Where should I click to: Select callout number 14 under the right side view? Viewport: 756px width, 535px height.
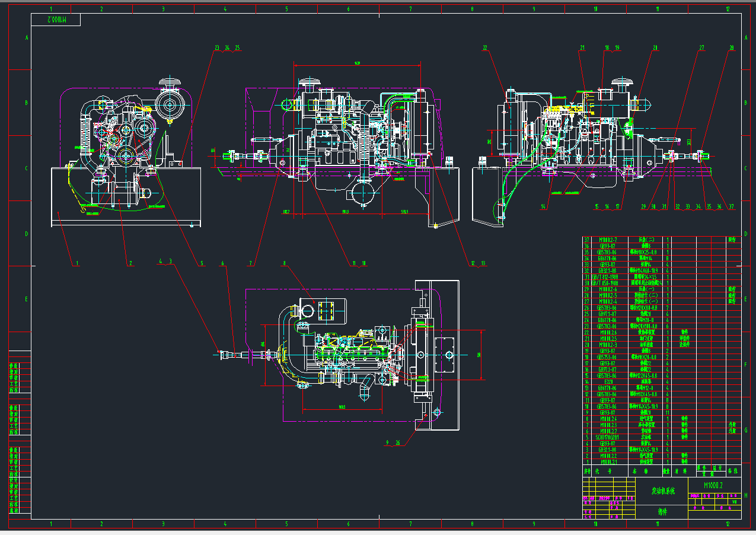[x=543, y=206]
